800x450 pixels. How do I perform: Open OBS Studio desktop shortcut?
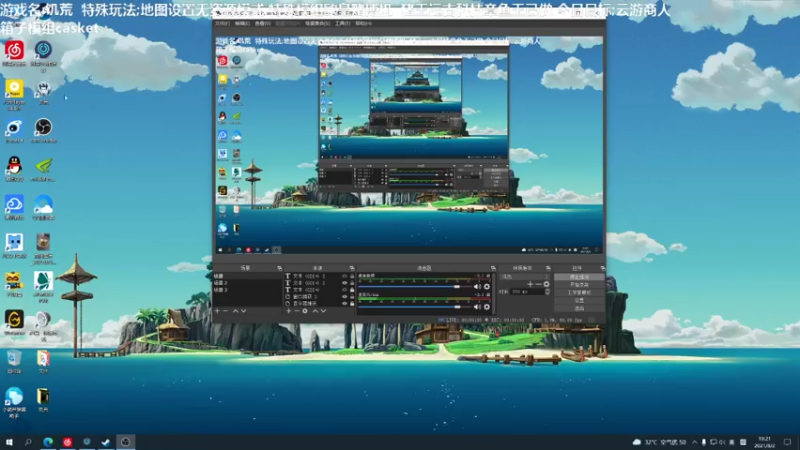click(43, 130)
